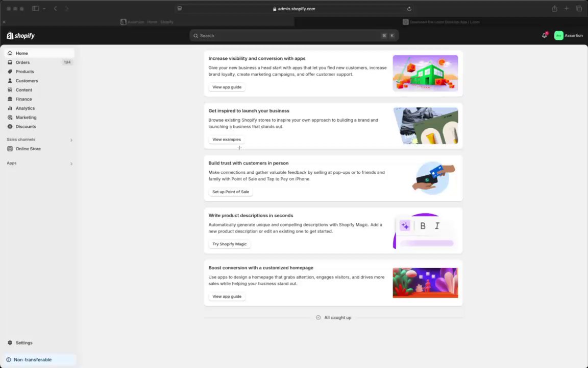
Task: Click the Build trust with customers heading
Action: [248, 163]
